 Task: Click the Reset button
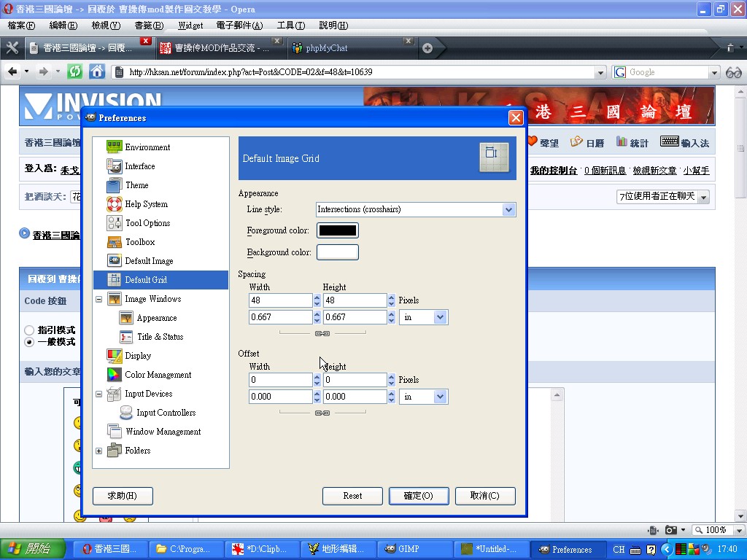coord(352,496)
